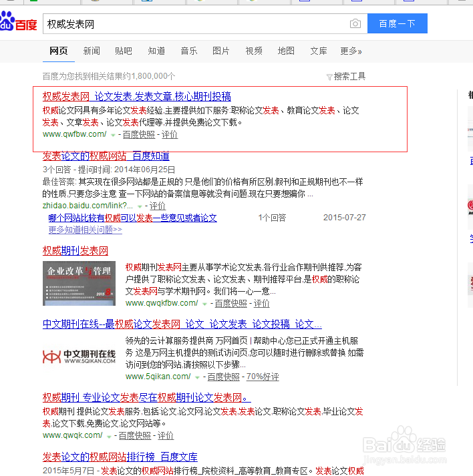The image size is (473, 476).
Task: Click the 70%好评 rating link
Action: [x=263, y=377]
